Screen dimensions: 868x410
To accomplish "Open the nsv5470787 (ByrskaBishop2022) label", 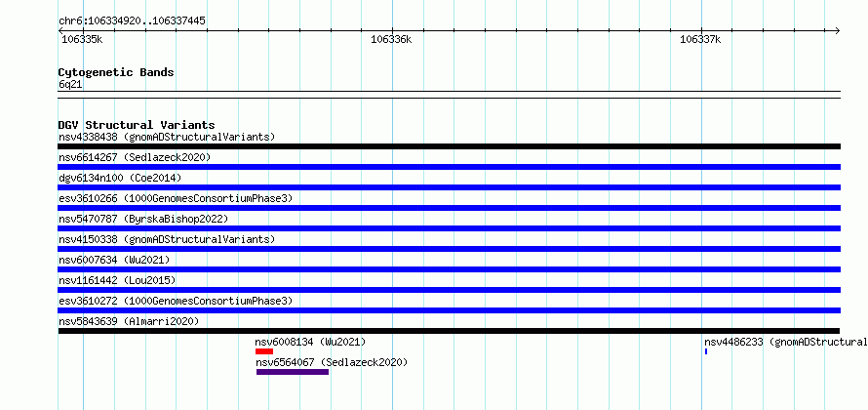I will (x=143, y=219).
